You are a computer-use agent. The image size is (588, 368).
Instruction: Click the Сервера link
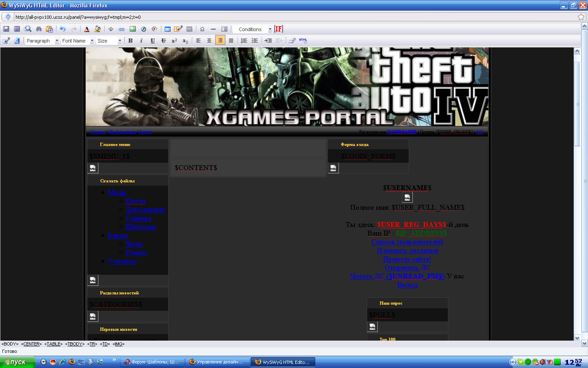[x=138, y=218]
